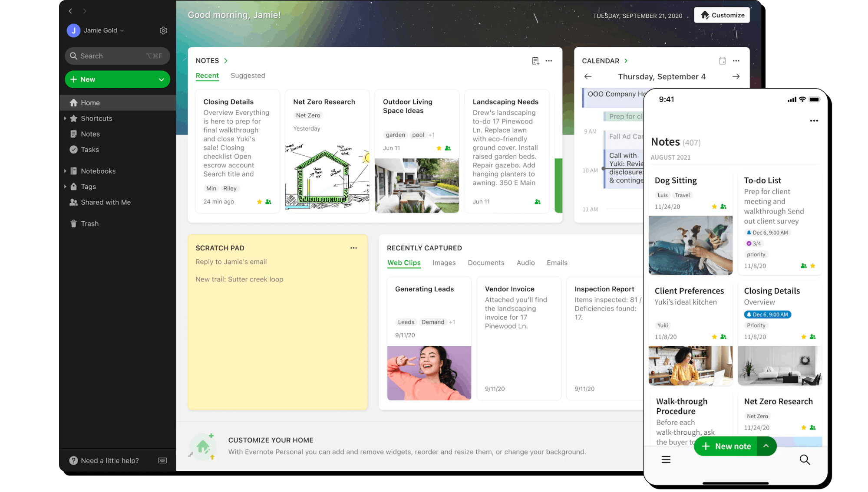Expand the Shortcuts section in sidebar
Screen dimensions: 868x492
(x=65, y=118)
